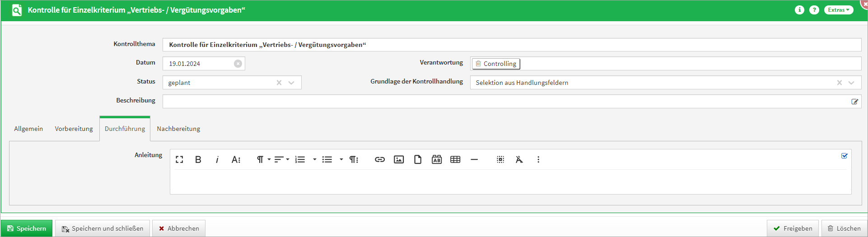Image resolution: width=868 pixels, height=237 pixels.
Task: Insert an image into the editor
Action: coord(399,159)
